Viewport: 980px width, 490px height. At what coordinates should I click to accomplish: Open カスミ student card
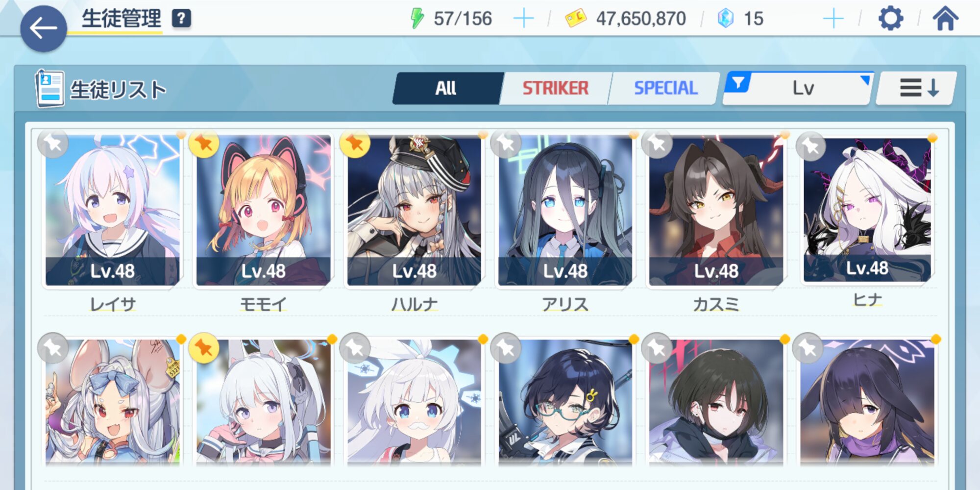tap(716, 211)
